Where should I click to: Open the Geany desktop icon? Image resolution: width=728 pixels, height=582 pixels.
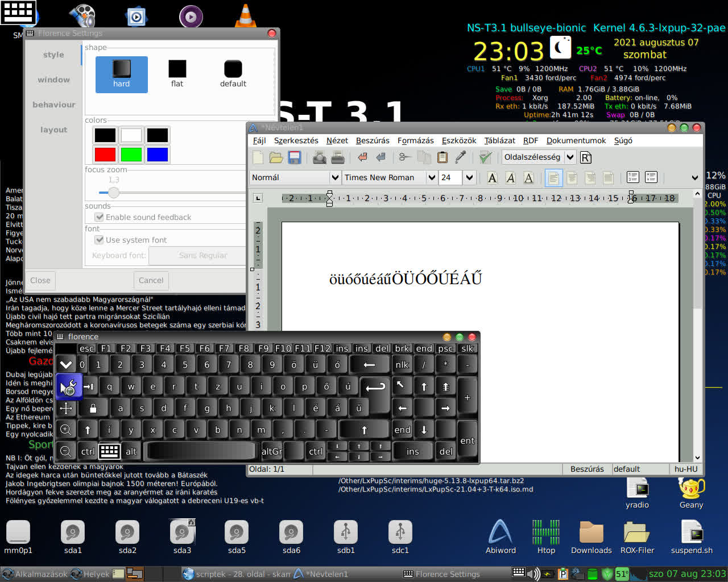(x=691, y=493)
